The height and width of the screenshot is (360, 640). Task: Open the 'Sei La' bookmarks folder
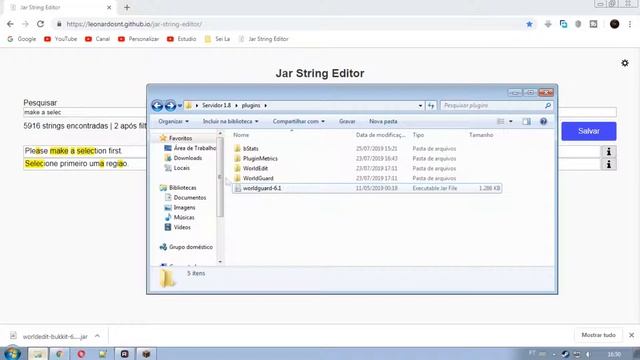tap(217, 39)
